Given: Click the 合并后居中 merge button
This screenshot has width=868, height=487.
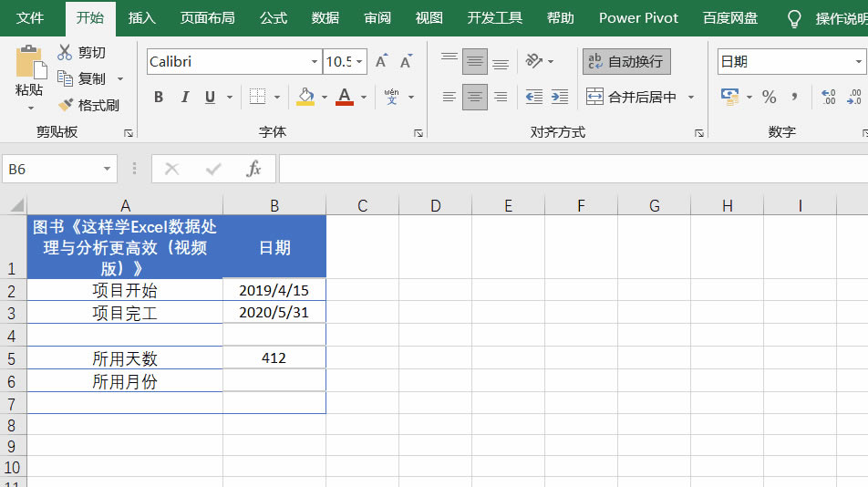Looking at the screenshot, I should pos(632,97).
